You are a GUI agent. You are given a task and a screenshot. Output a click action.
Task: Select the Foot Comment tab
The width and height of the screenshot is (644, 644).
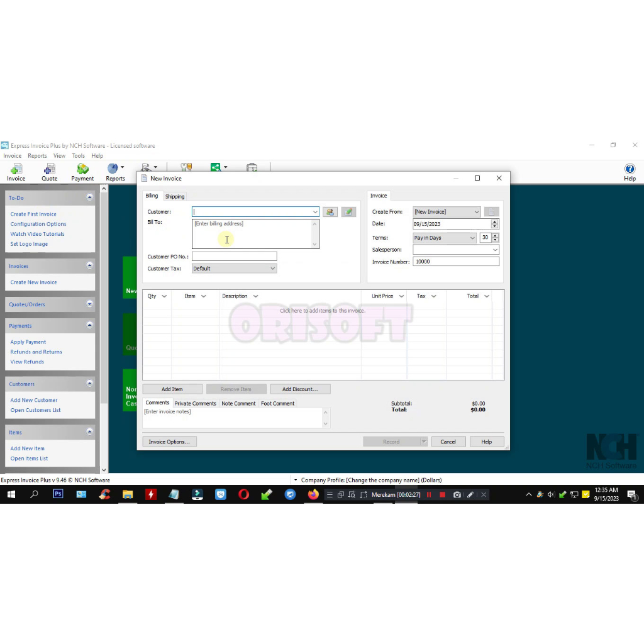[x=277, y=403]
